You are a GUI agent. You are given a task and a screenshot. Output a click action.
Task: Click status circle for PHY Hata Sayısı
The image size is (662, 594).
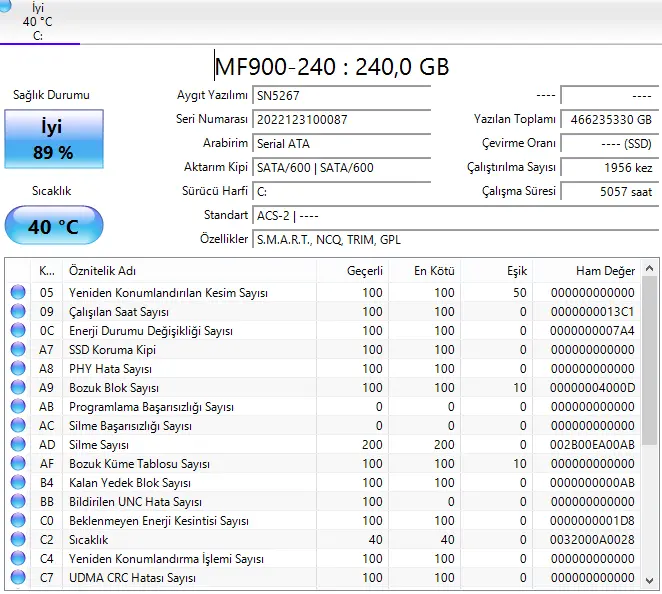[18, 368]
